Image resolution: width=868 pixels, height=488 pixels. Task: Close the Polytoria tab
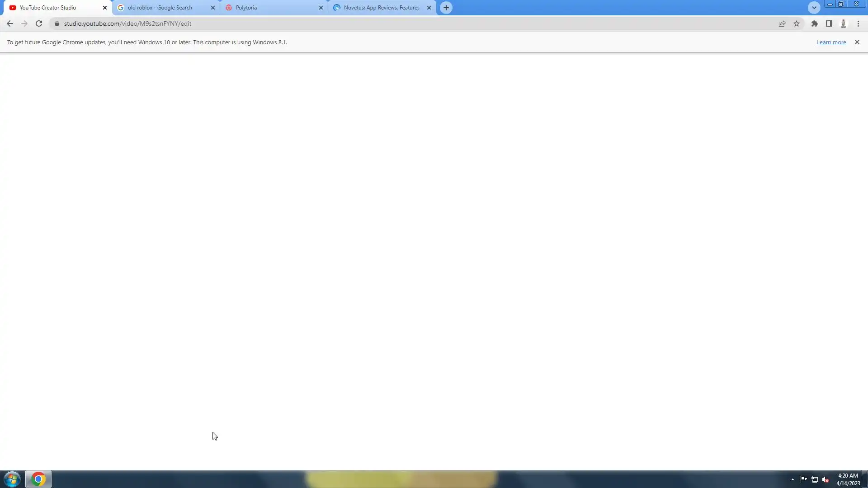321,8
